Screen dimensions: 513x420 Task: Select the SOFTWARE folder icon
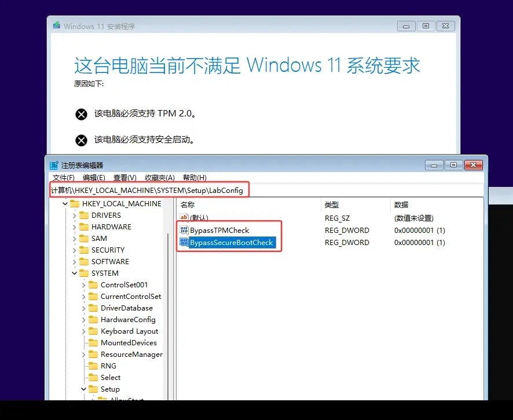[84, 262]
